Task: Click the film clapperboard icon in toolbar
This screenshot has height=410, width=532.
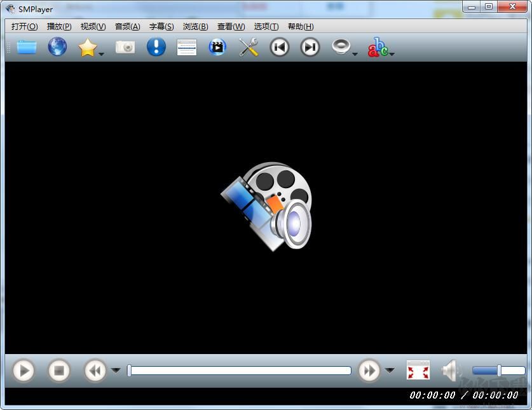Action: 217,47
